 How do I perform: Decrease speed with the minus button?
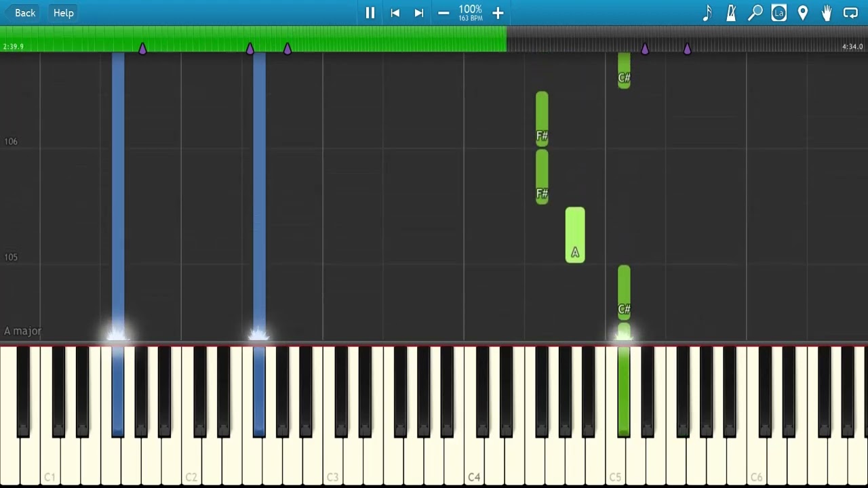[443, 13]
